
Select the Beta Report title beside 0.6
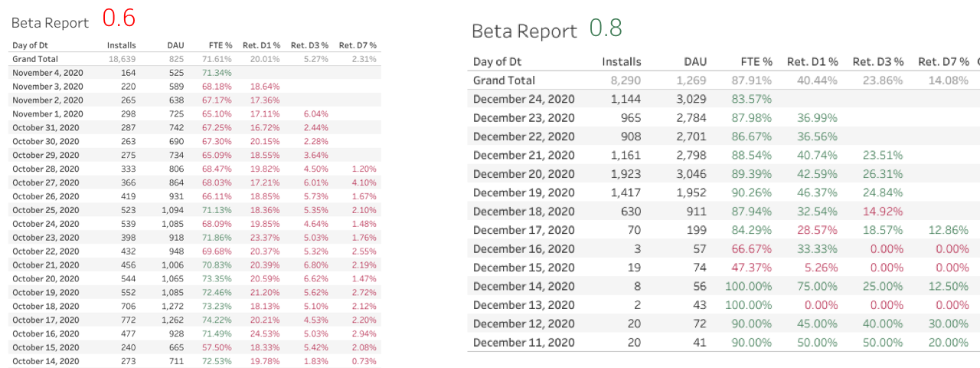pos(50,22)
